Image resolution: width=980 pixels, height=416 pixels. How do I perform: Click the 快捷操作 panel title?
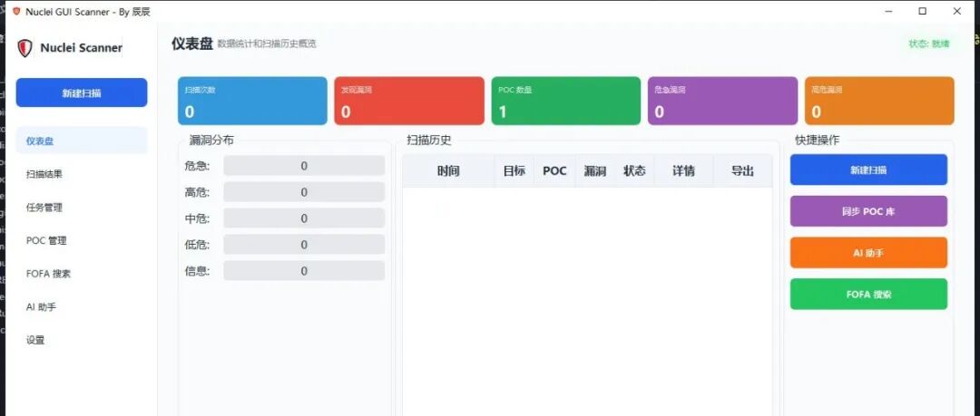(x=817, y=140)
